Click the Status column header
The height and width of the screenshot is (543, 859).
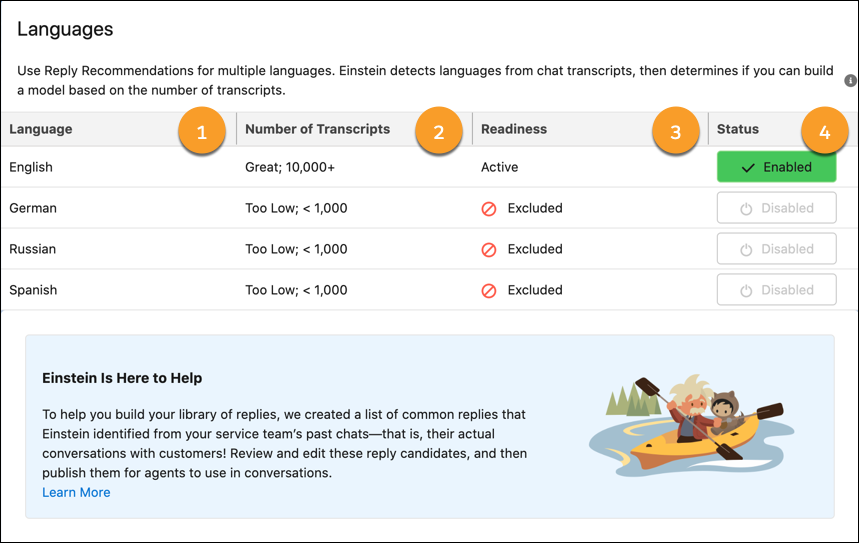pyautogui.click(x=738, y=129)
